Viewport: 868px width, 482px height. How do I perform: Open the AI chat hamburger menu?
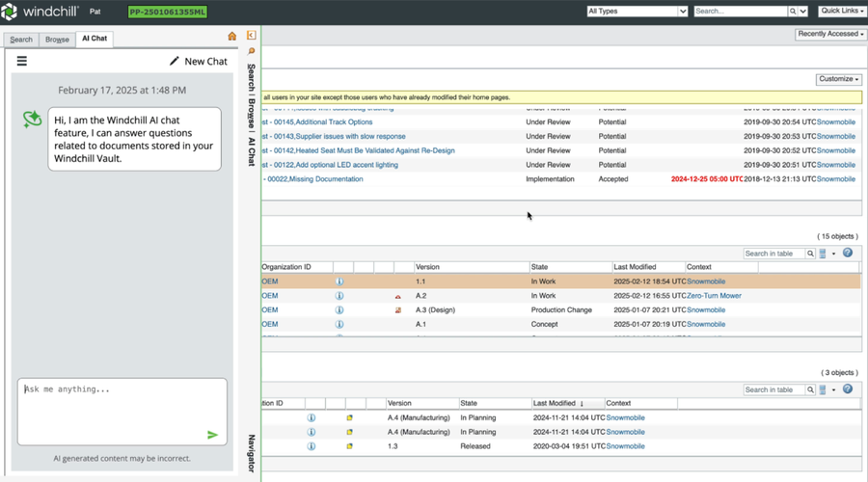click(21, 61)
